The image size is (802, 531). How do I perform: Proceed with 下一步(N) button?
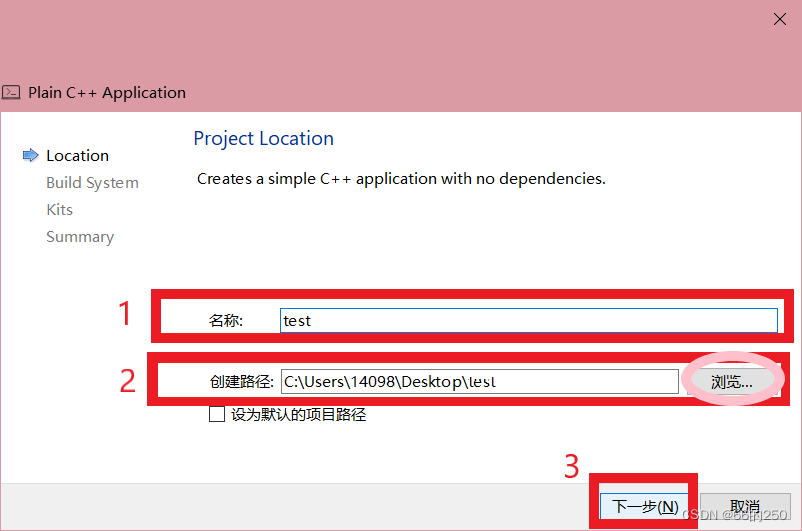pyautogui.click(x=644, y=506)
